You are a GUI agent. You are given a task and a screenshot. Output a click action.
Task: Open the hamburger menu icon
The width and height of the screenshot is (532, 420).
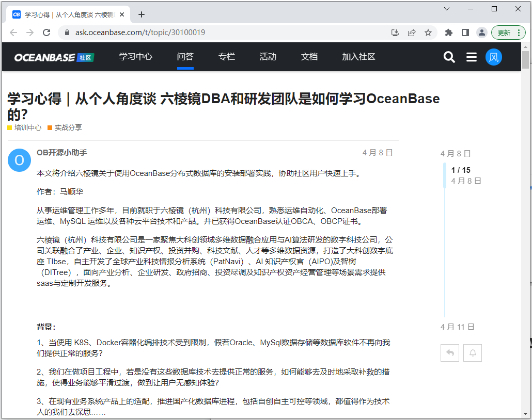coord(471,57)
